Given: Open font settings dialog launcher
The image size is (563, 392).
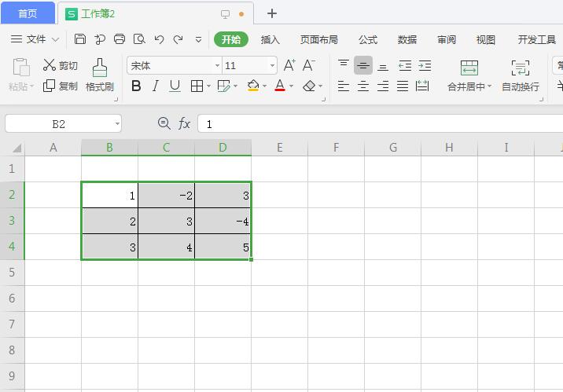Looking at the screenshot, I should click(323, 99).
